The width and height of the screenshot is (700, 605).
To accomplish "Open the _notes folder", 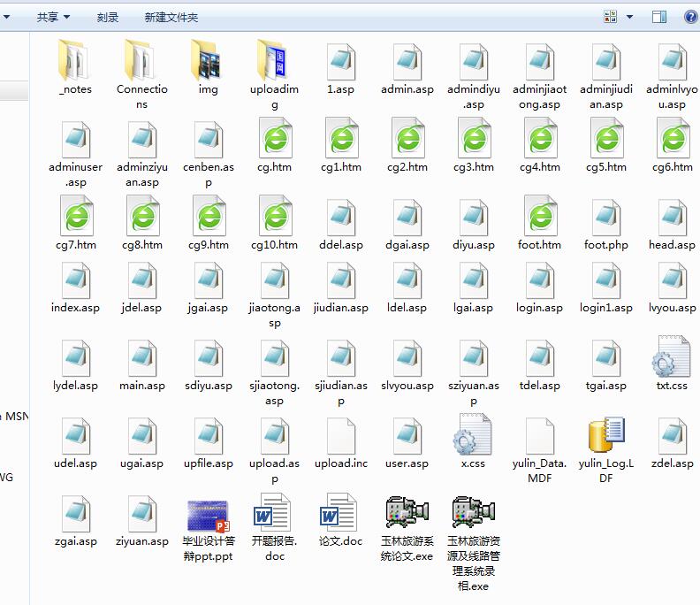I will tap(75, 60).
